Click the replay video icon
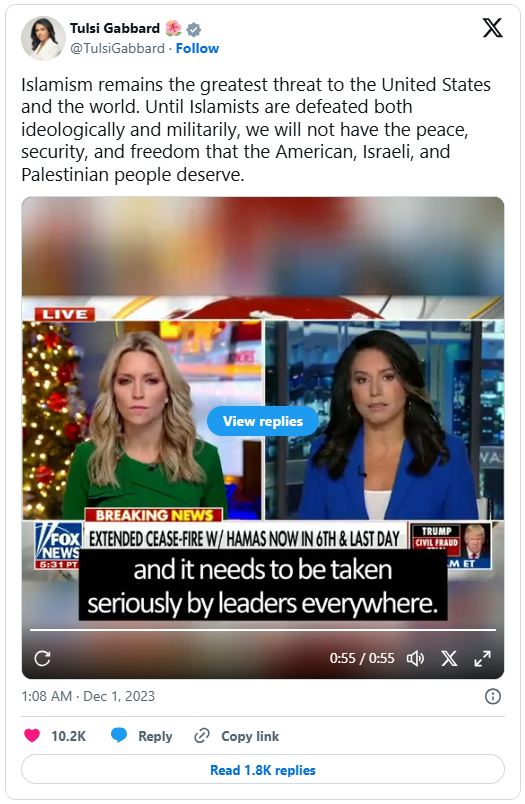This screenshot has width=525, height=804. 42,658
